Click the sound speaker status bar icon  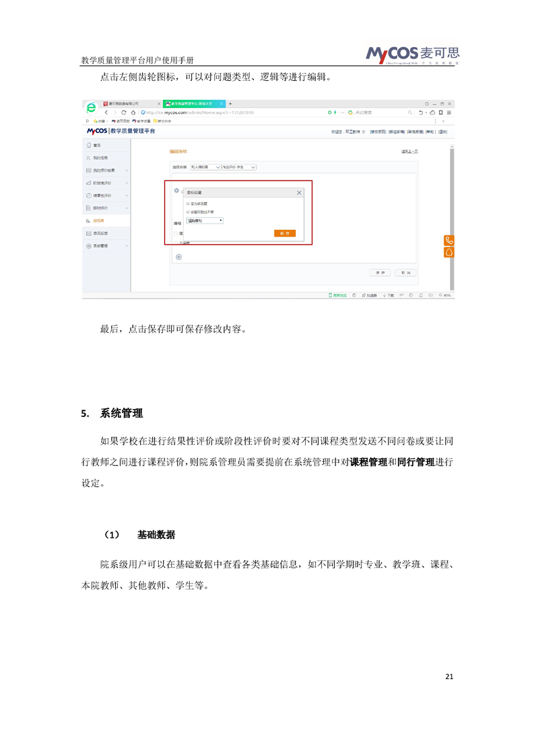430,295
